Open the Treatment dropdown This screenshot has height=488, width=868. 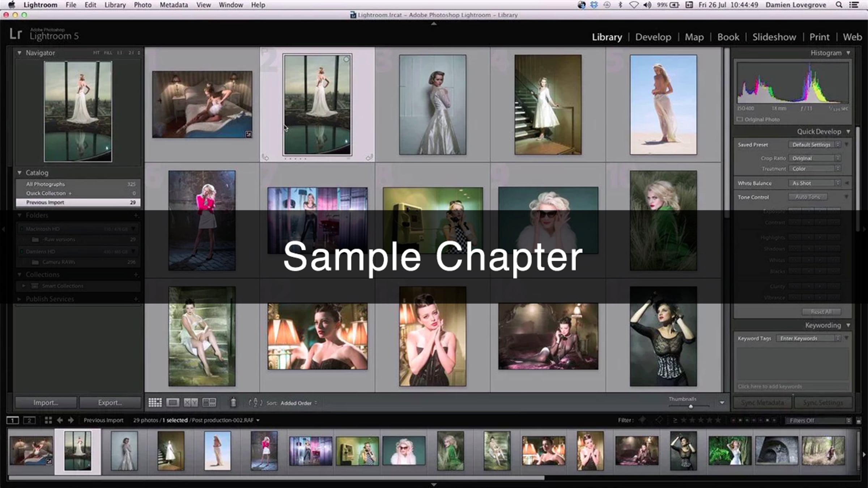pos(814,169)
